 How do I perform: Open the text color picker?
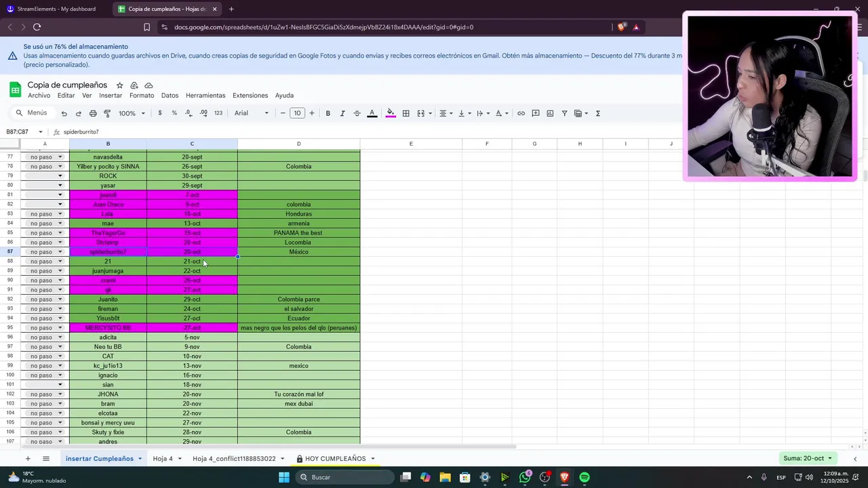pyautogui.click(x=372, y=113)
